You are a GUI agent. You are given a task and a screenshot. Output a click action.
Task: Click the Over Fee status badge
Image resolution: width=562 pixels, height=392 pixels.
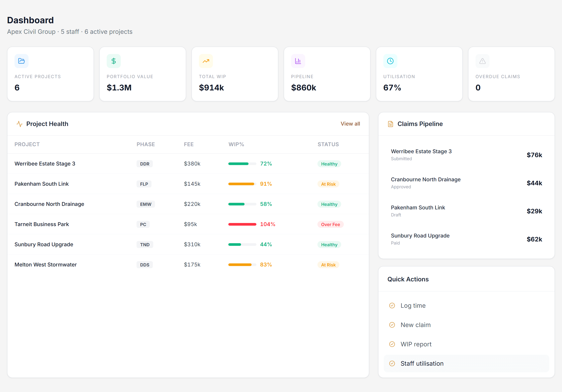330,224
